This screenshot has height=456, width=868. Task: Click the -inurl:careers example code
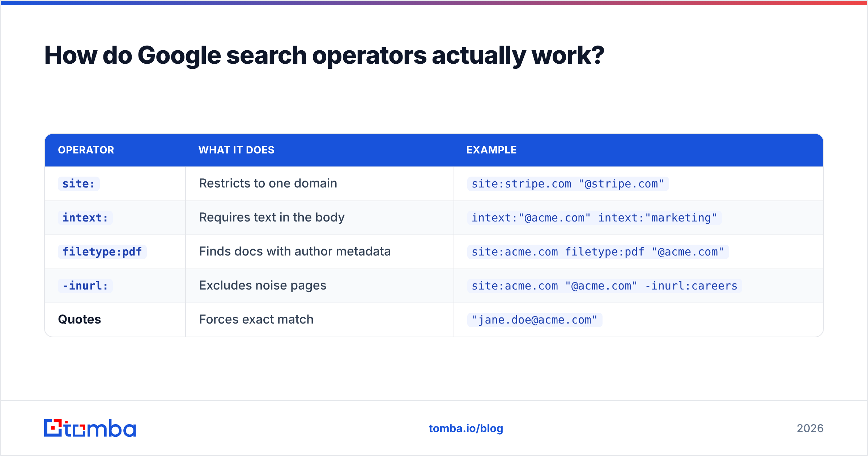click(x=604, y=286)
